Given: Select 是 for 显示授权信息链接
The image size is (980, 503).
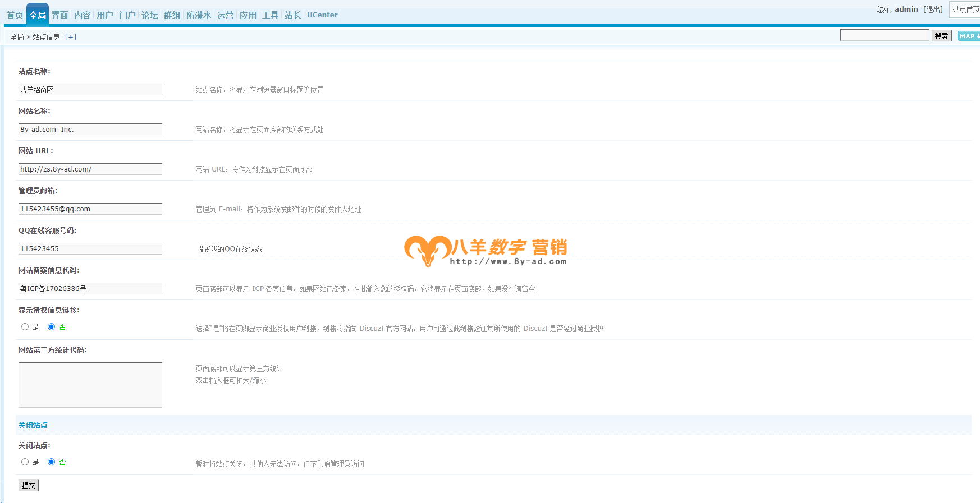Looking at the screenshot, I should pyautogui.click(x=25, y=327).
